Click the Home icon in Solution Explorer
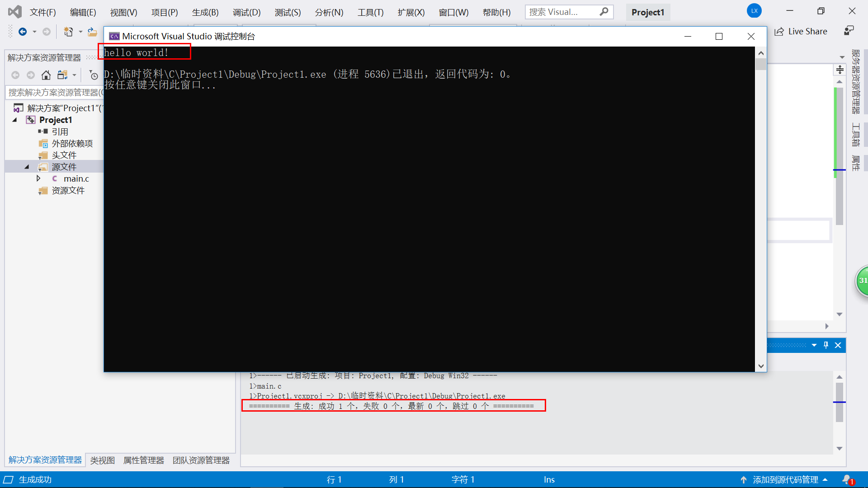Screen dimensions: 868x488 pyautogui.click(x=46, y=75)
